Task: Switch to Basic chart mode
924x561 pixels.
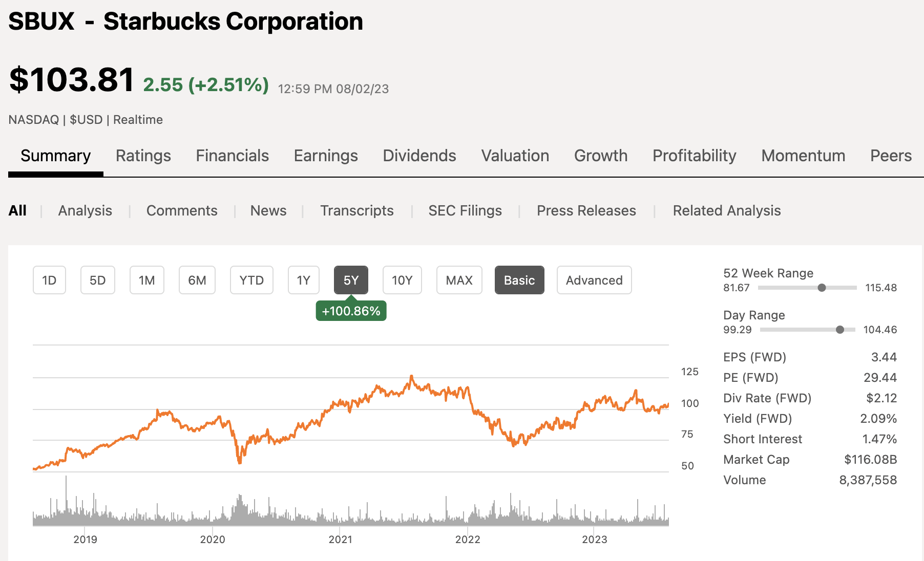Action: tap(519, 280)
